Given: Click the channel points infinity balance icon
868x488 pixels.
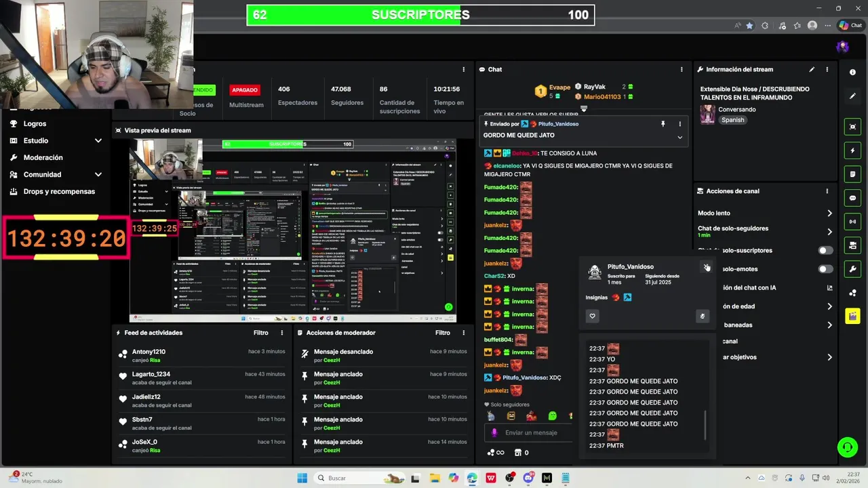Looking at the screenshot, I should 496,453.
